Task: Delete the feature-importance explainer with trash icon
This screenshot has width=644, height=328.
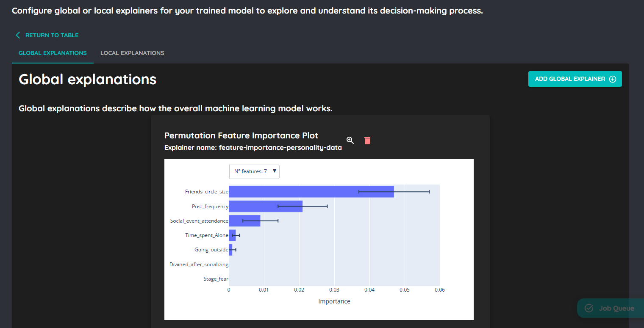Action: pos(367,141)
